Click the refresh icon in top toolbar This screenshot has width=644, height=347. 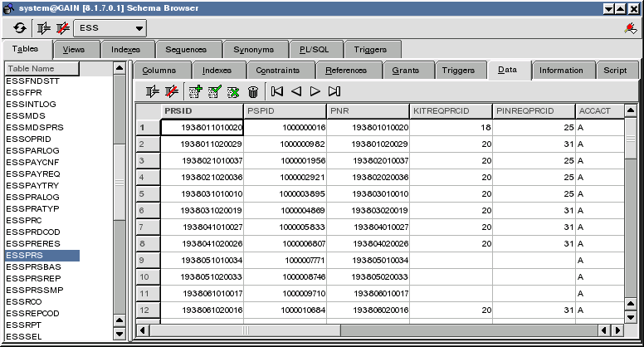click(20, 28)
